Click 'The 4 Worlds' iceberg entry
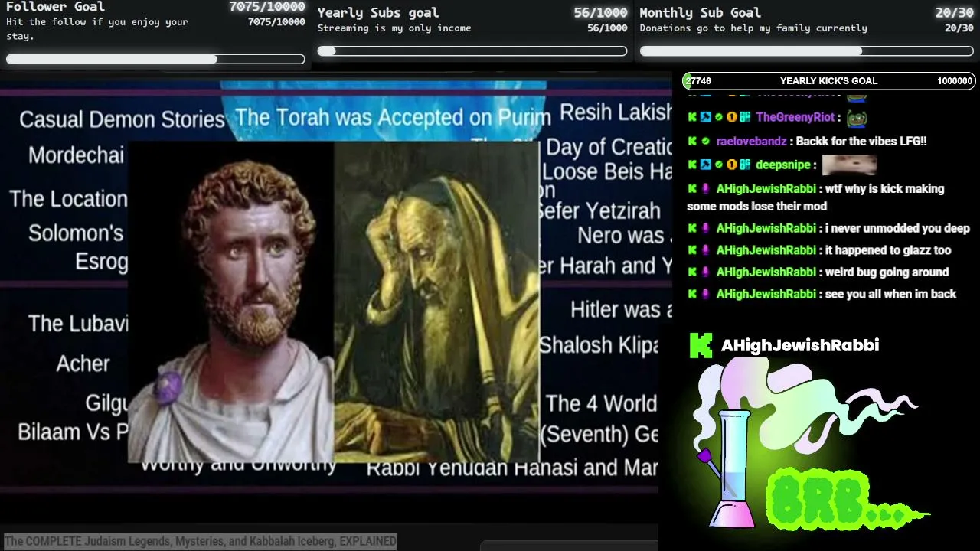 click(603, 403)
